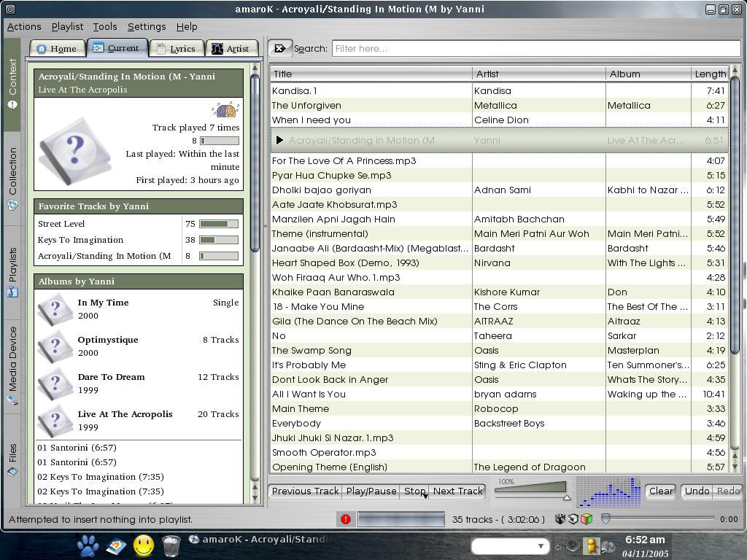Select 'Heart Shaped Box (Demo, 1993)' row
The height and width of the screenshot is (560, 747).
coord(499,262)
